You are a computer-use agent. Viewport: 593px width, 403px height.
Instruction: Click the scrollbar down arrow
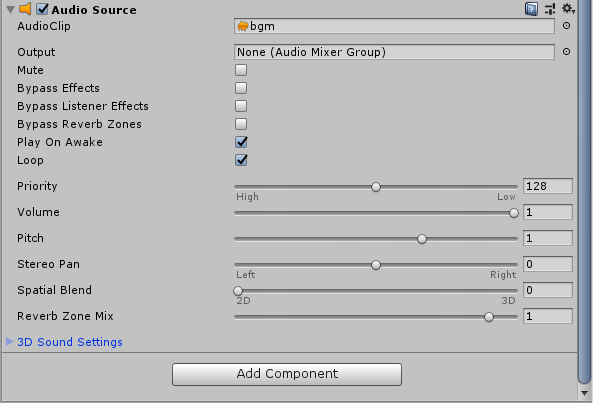coord(584,393)
